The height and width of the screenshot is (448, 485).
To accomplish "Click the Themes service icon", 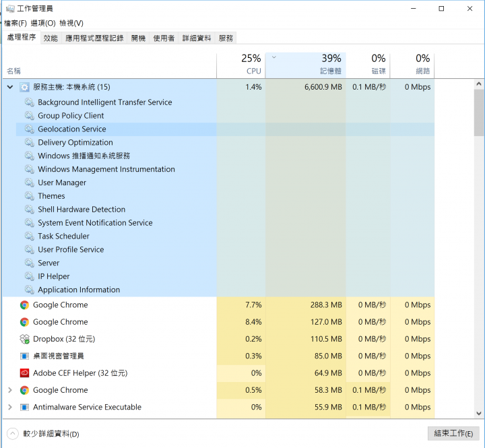I will coord(30,196).
